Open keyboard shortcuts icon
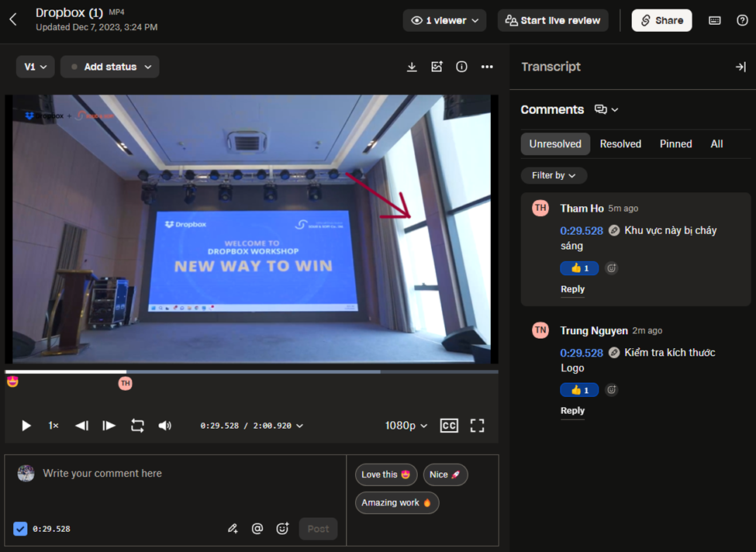This screenshot has width=756, height=552. [715, 20]
